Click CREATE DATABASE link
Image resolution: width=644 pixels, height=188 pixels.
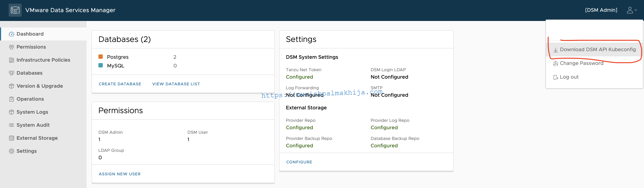tap(120, 84)
